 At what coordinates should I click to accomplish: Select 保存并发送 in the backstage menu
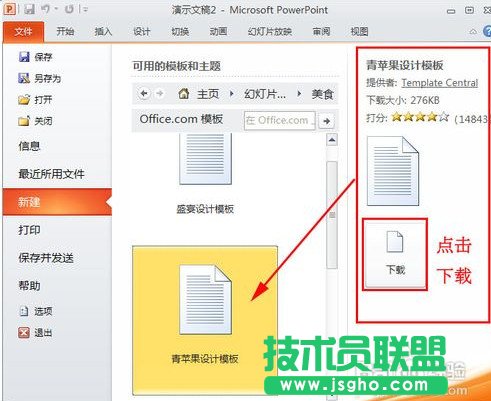pos(46,258)
